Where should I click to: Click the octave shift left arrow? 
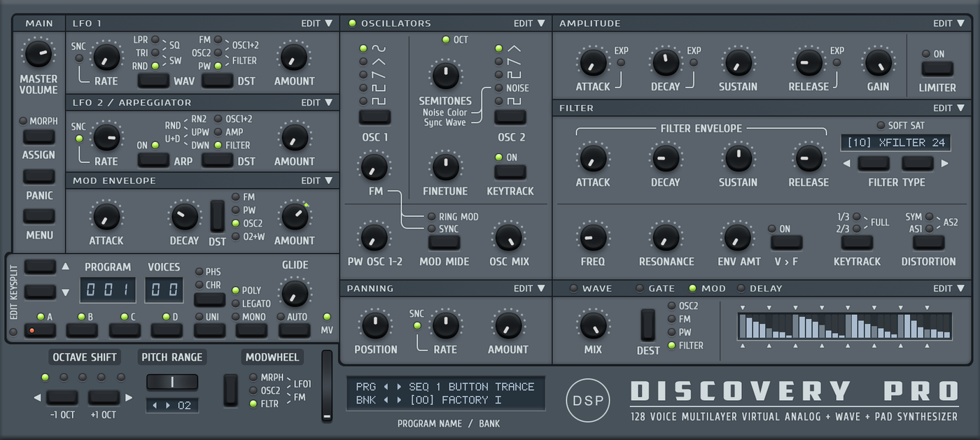point(38,398)
